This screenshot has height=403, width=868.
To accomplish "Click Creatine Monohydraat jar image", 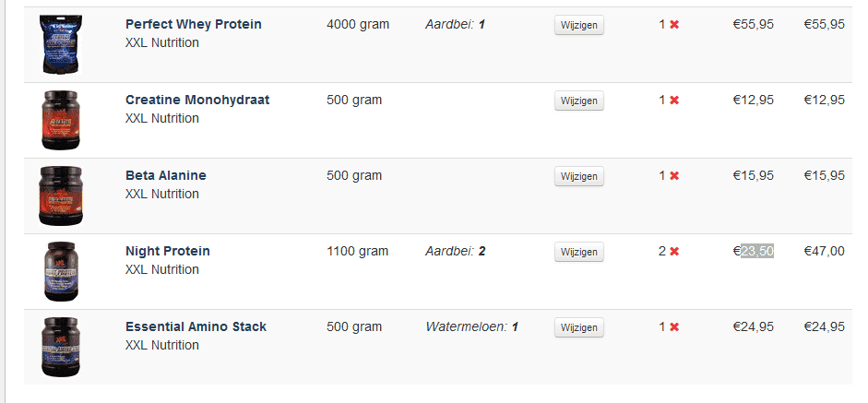I will tap(61, 120).
